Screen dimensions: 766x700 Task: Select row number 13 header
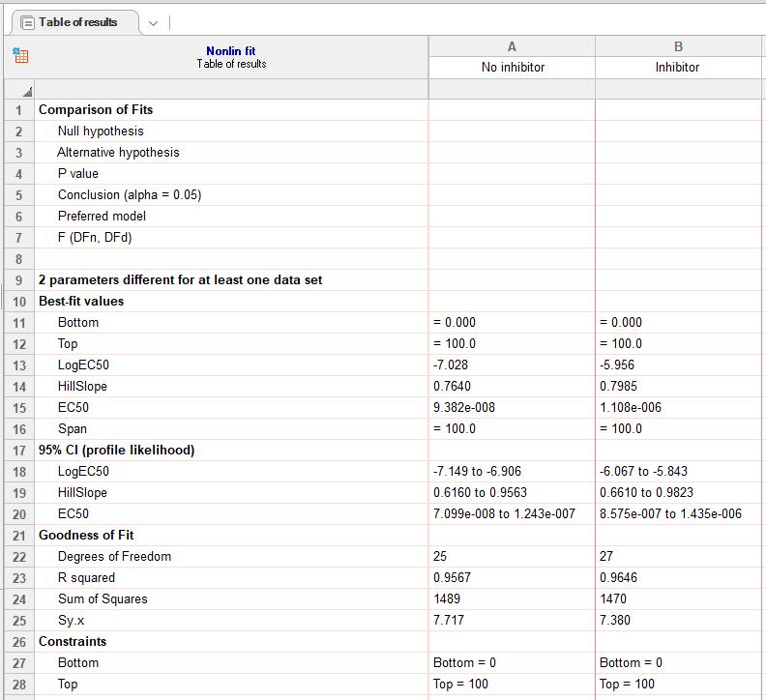pos(19,365)
